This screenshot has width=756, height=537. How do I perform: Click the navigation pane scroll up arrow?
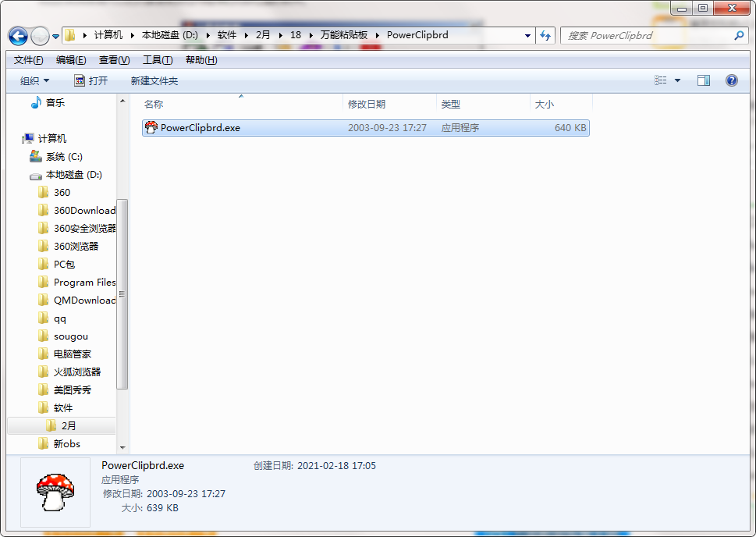(122, 101)
